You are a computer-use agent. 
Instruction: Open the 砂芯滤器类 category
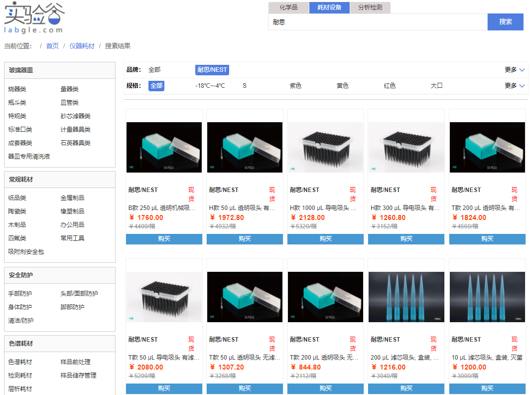click(75, 116)
